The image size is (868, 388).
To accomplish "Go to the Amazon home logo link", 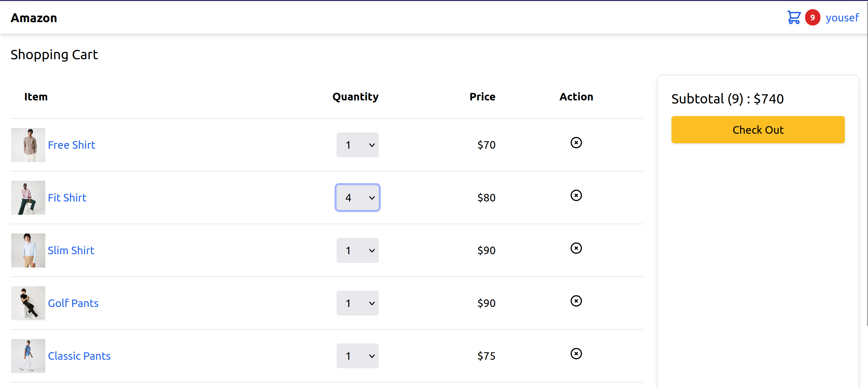I will 34,18.
